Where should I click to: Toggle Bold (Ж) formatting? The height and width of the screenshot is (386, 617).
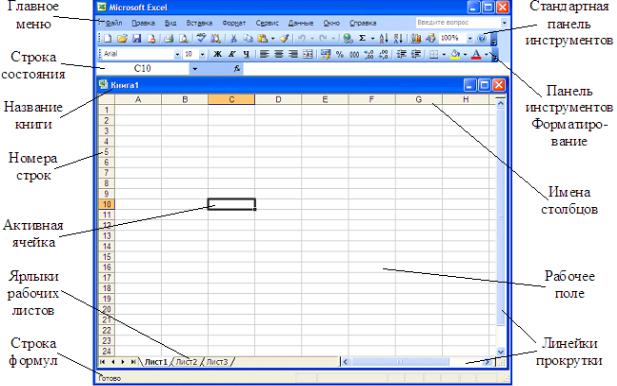[217, 54]
